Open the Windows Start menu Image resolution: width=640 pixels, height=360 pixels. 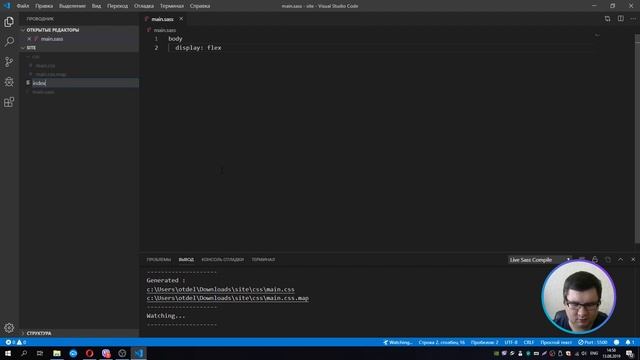pos(8,353)
